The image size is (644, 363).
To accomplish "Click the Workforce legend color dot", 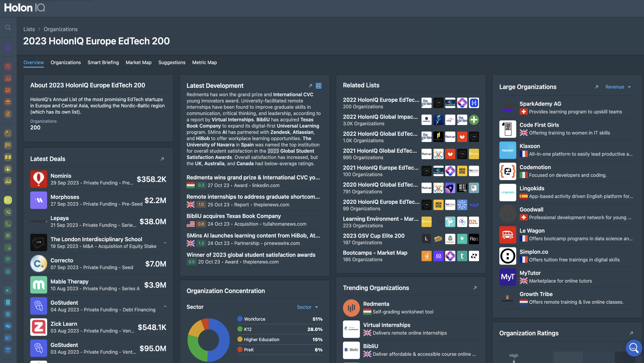I will tap(240, 319).
